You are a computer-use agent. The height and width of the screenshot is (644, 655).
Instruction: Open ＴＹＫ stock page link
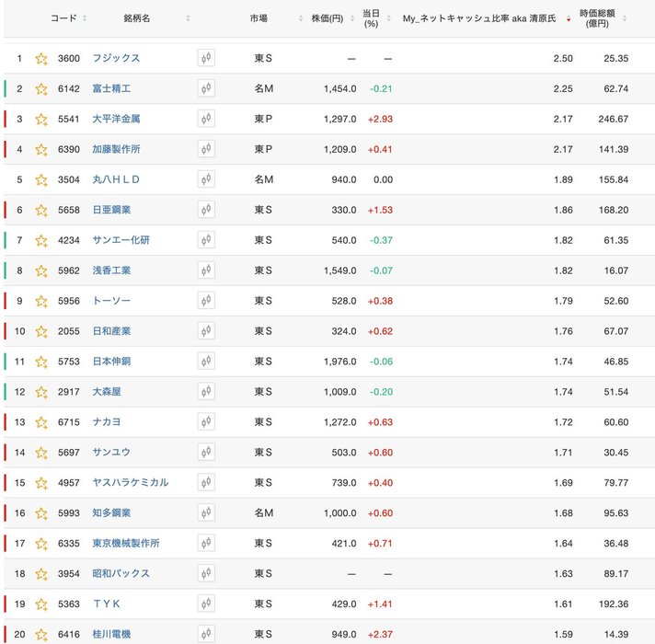pos(107,604)
